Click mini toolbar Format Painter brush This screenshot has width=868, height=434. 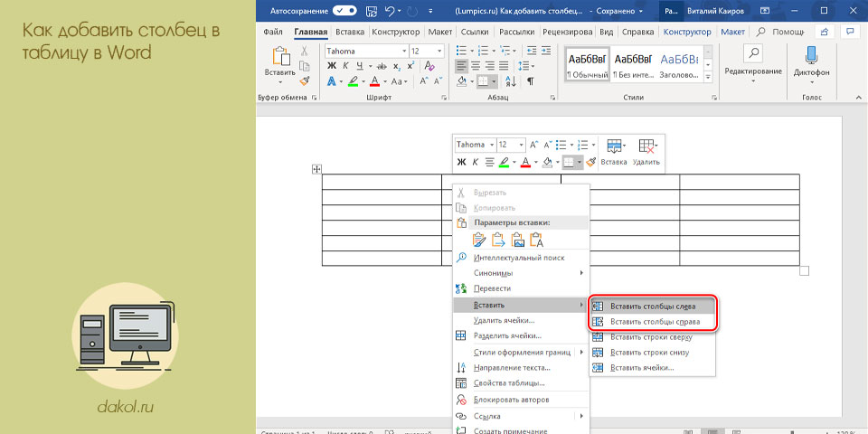pyautogui.click(x=590, y=162)
